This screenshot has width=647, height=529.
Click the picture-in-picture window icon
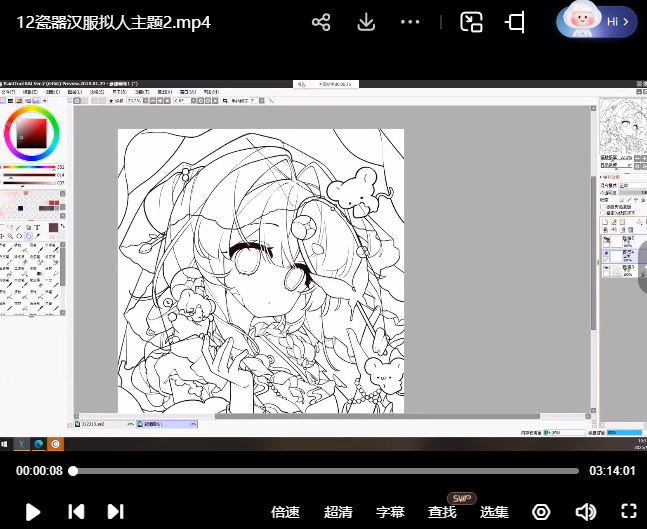point(471,22)
